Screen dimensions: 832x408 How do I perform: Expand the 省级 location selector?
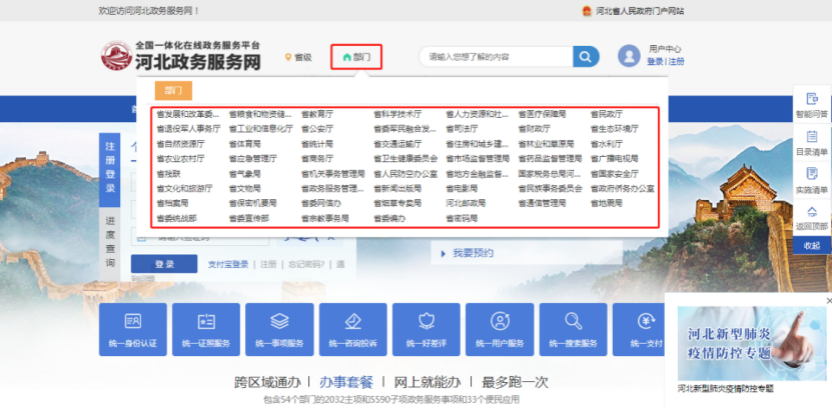298,57
